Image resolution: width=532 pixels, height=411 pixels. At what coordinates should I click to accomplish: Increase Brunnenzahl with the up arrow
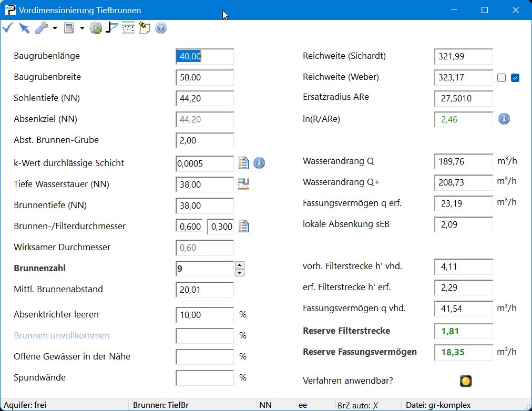point(240,265)
